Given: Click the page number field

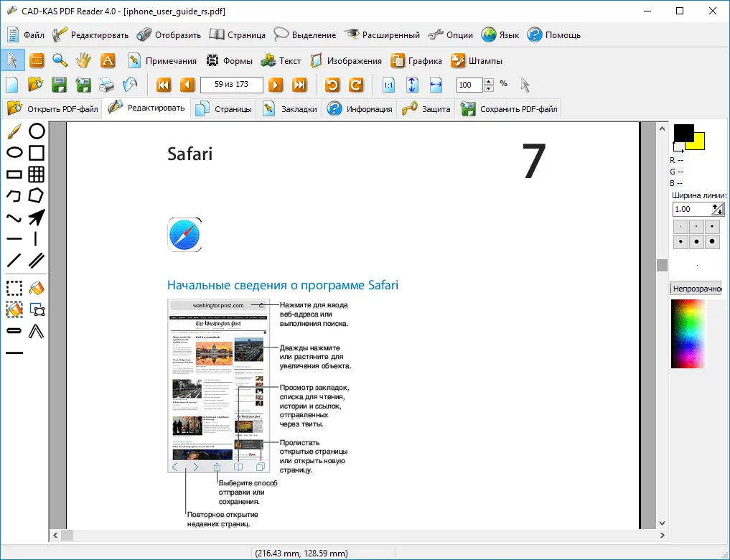Looking at the screenshot, I should [x=231, y=85].
